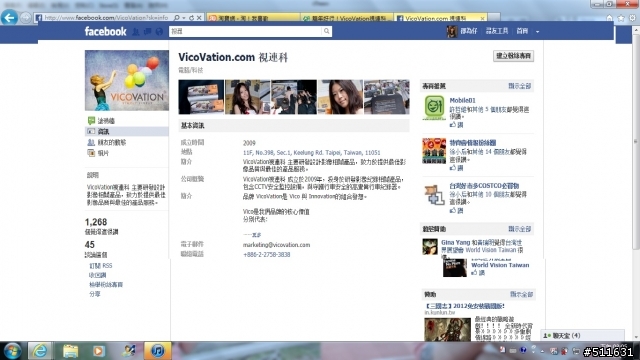Open the Favorites star icon
Viewport: 640px width, 360px height.
pyautogui.click(x=621, y=18)
